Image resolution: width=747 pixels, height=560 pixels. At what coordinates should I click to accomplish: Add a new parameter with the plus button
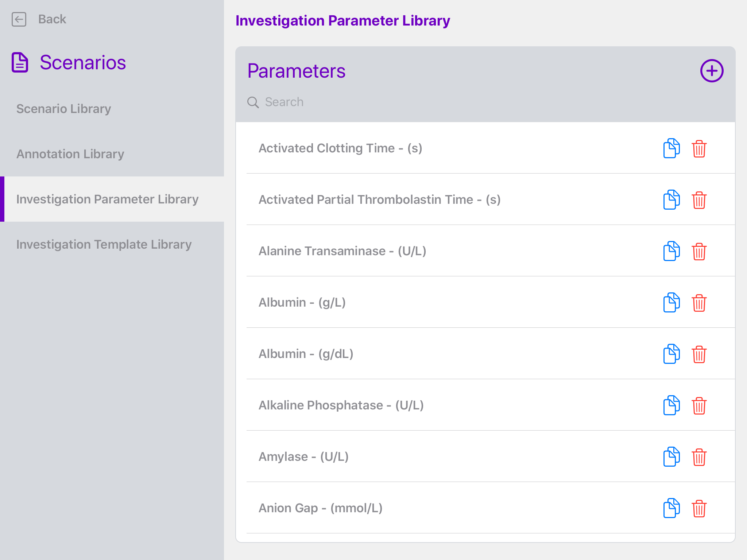point(712,70)
